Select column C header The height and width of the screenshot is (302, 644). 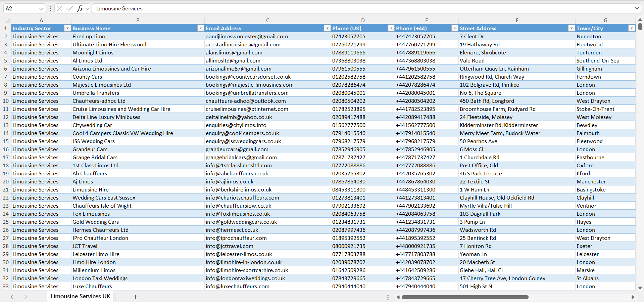pos(267,20)
